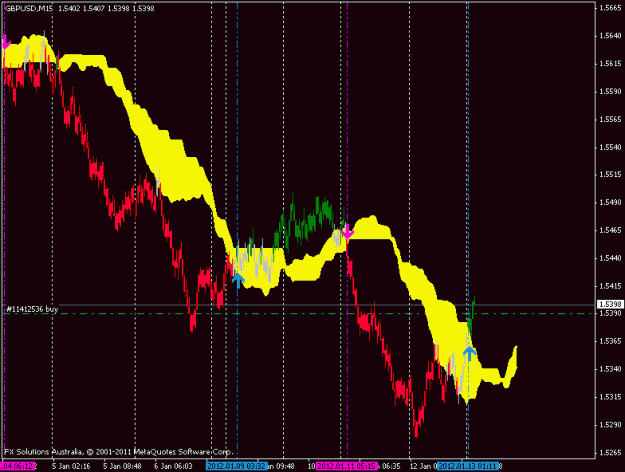Click the 1.5315 price level
Image resolution: width=625 pixels, height=472 pixels.
pyautogui.click(x=610, y=397)
